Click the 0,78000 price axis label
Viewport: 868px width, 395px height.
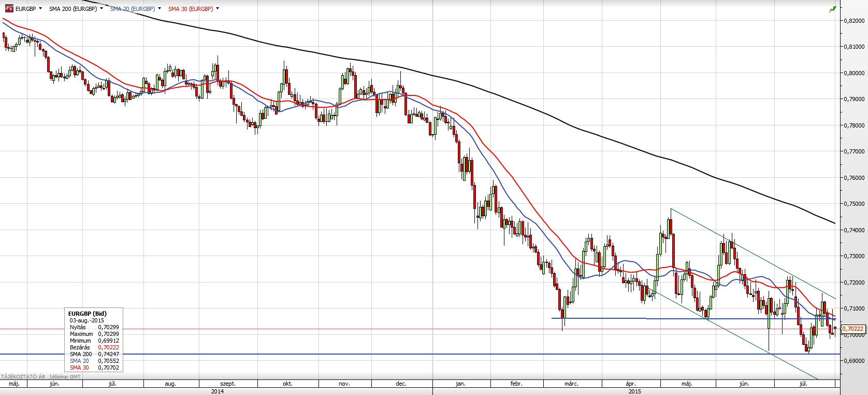point(854,125)
